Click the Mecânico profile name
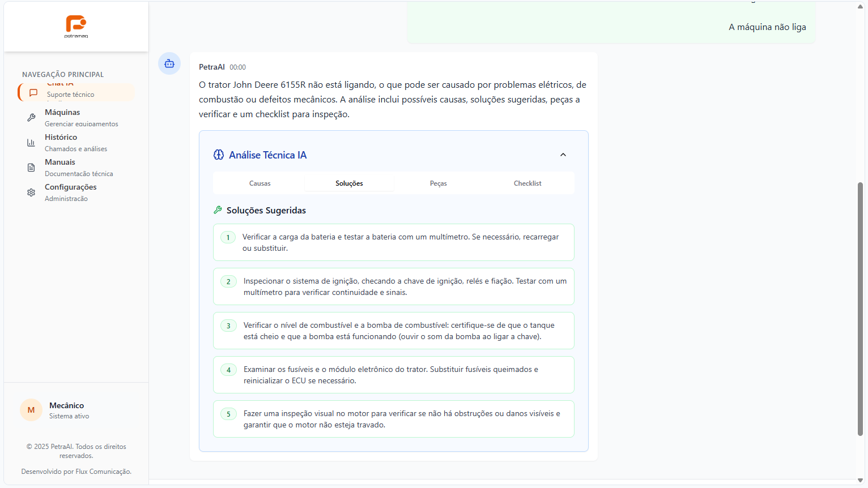The width and height of the screenshot is (868, 488). [66, 405]
